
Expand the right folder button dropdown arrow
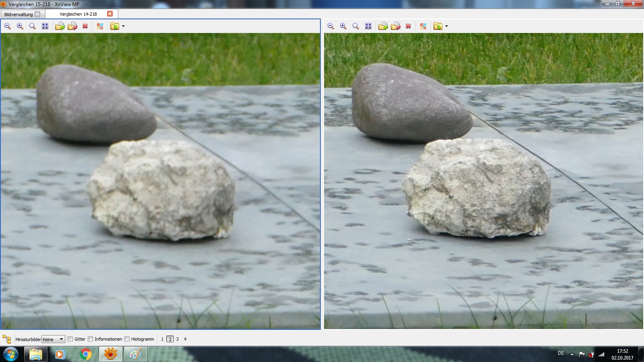point(446,26)
